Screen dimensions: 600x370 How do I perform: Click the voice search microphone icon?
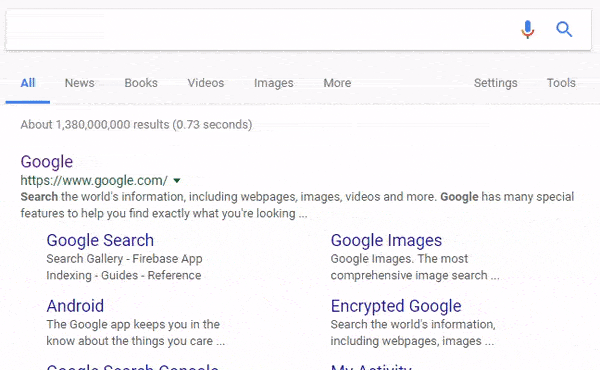[527, 29]
